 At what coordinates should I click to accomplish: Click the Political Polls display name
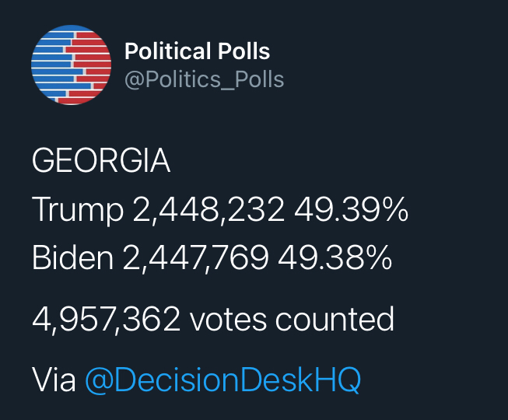[x=198, y=51]
